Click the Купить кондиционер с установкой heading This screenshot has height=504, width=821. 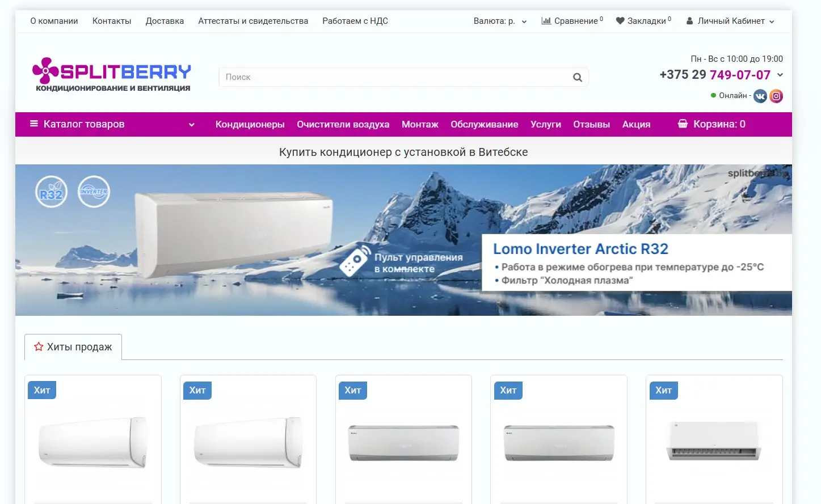point(403,152)
